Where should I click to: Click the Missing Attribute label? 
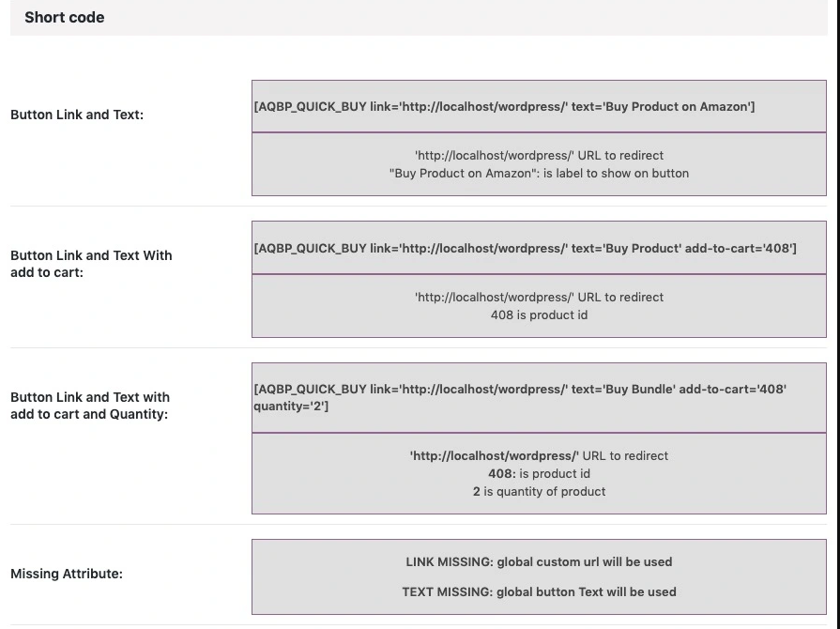click(67, 574)
